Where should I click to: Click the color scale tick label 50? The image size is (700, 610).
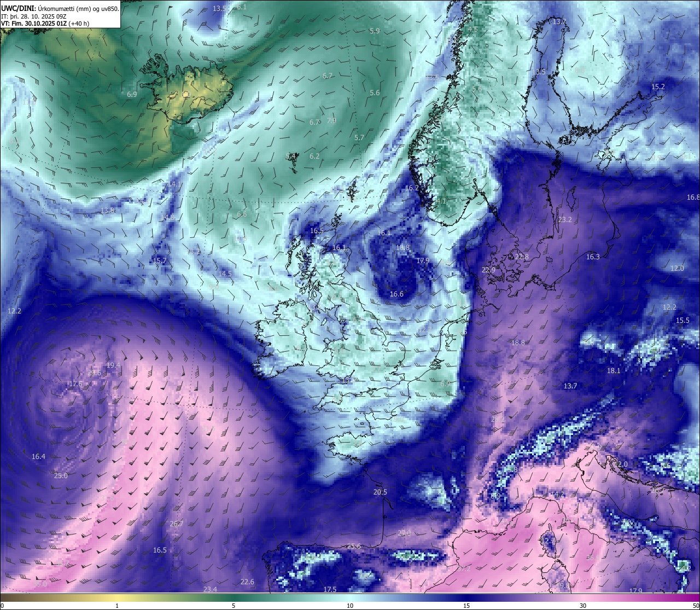coord(696,606)
